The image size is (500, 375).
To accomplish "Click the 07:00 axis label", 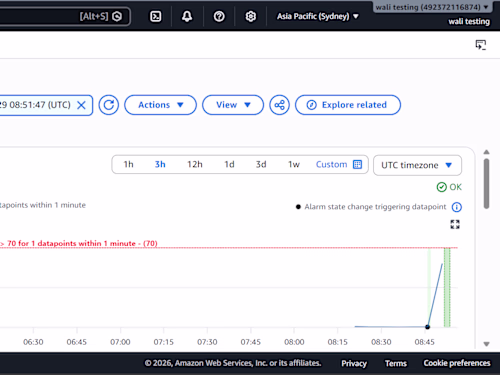I will 120,342.
